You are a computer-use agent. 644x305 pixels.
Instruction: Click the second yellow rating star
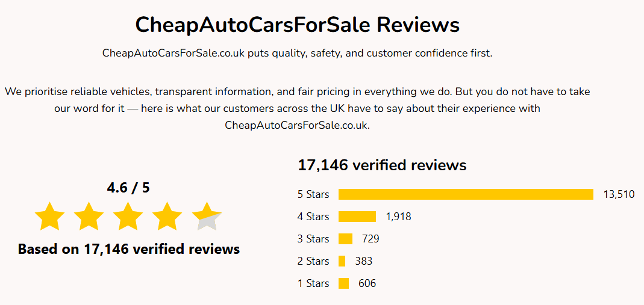click(89, 217)
